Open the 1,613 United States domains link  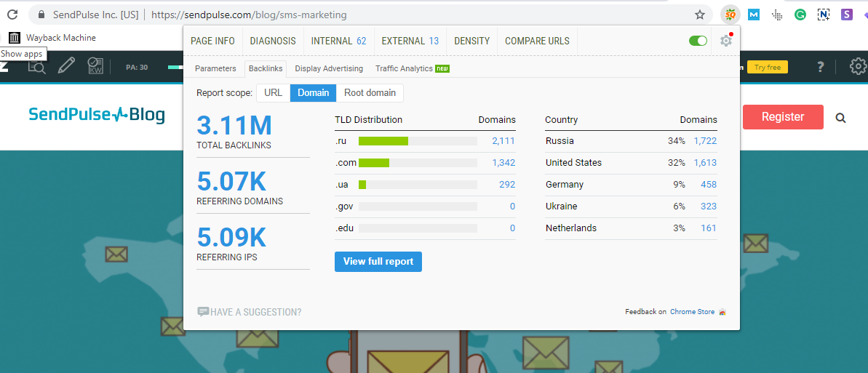[x=705, y=163]
